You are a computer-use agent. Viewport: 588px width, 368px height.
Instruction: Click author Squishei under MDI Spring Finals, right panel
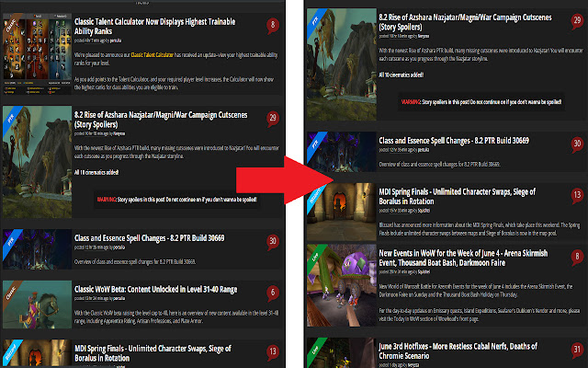[424, 211]
